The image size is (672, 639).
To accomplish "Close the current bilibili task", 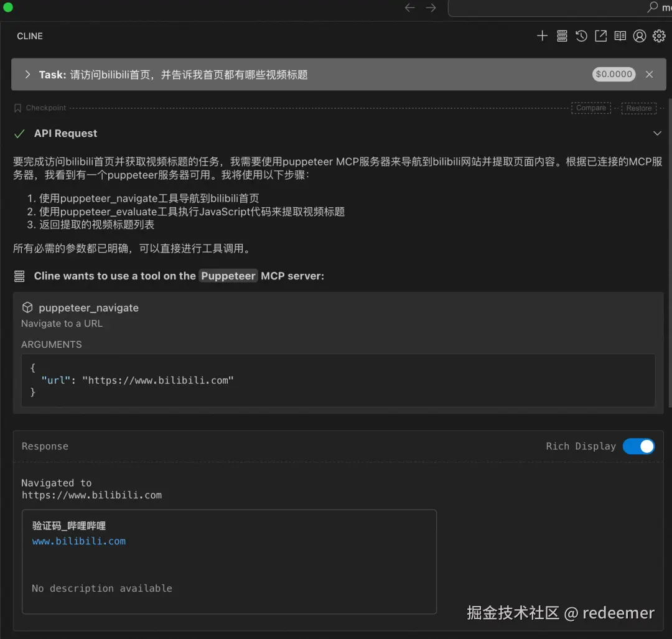I will 650,74.
